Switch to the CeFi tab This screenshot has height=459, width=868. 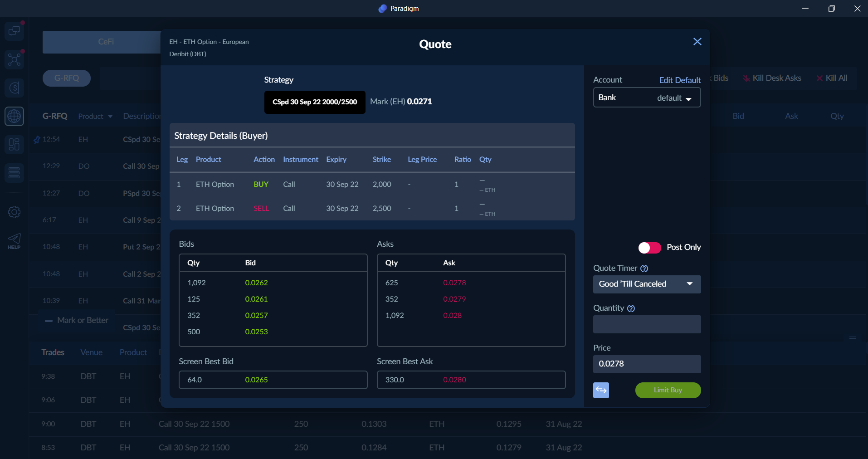pos(106,42)
